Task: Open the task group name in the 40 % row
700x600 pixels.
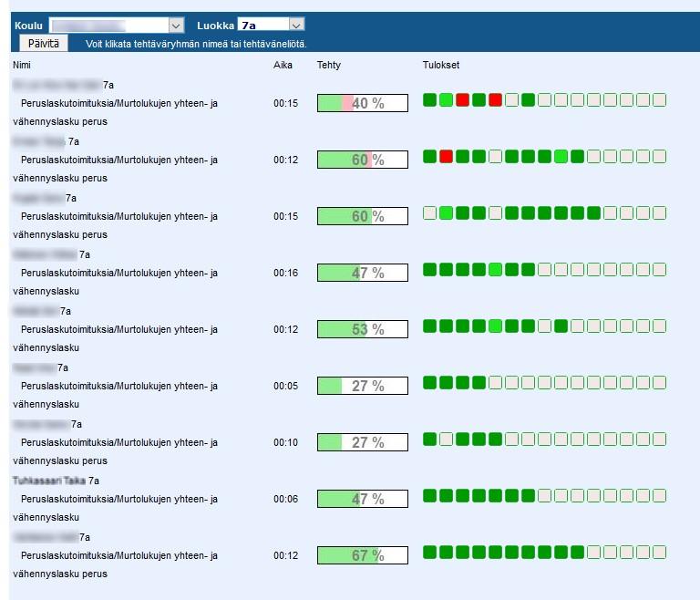Action: coord(115,112)
